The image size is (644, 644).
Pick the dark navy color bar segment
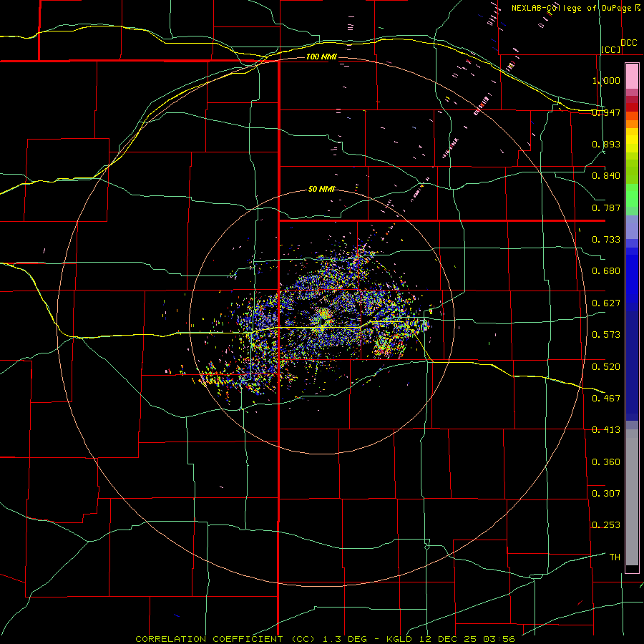pos(632,366)
